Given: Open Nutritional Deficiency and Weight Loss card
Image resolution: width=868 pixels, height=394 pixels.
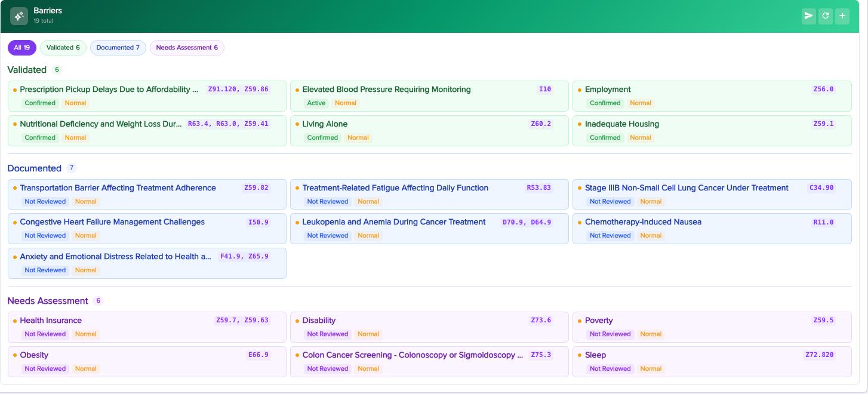Looking at the screenshot, I should (x=147, y=131).
